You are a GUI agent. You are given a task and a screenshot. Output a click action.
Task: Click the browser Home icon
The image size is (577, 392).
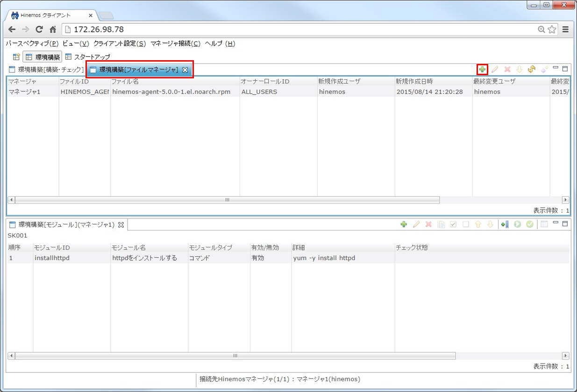[x=53, y=29]
